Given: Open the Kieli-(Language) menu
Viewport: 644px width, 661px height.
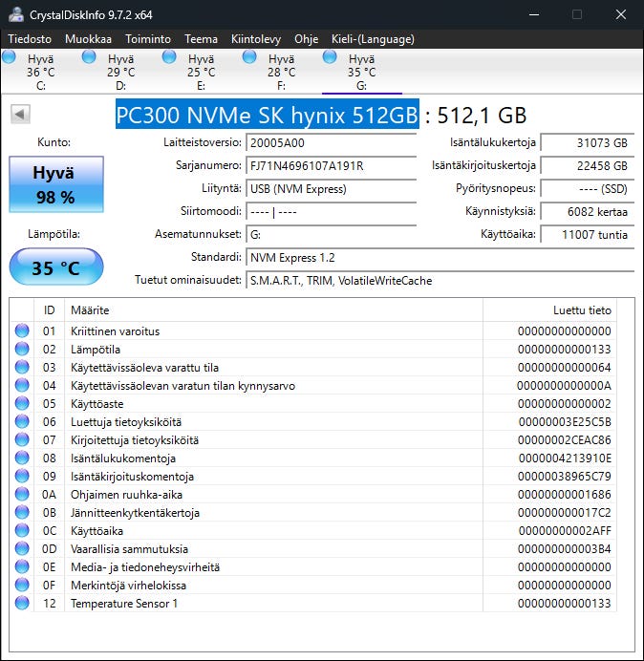Looking at the screenshot, I should [x=373, y=39].
